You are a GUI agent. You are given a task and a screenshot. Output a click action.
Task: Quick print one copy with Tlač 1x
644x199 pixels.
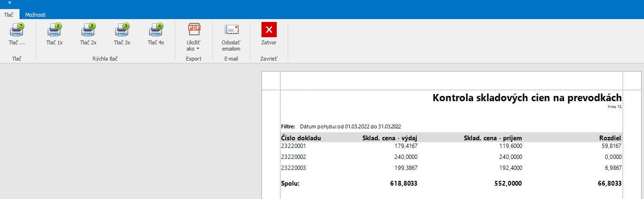coord(54,31)
